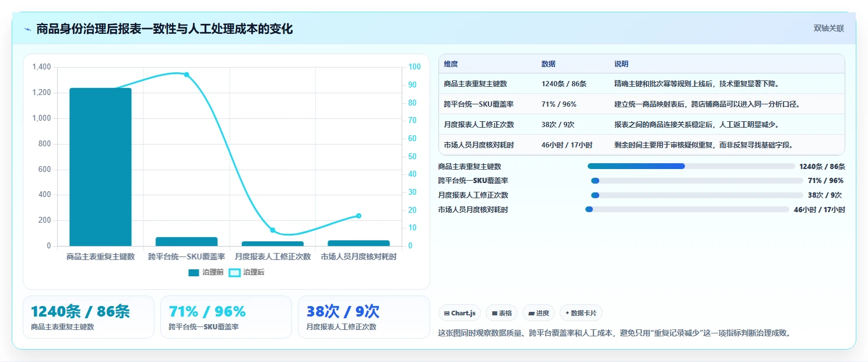868x362 pixels.
Task: Select the 表格 chip
Action: coord(501,313)
